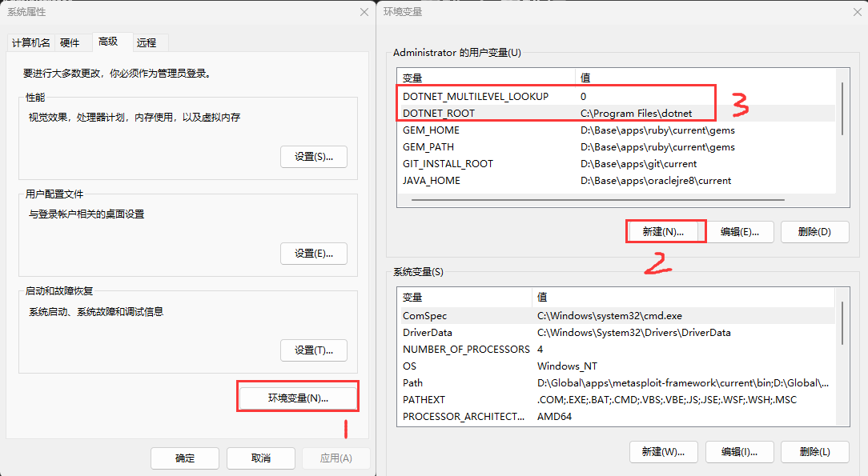868x476 pixels.
Task: Open the 硬件 tab
Action: pos(70,42)
